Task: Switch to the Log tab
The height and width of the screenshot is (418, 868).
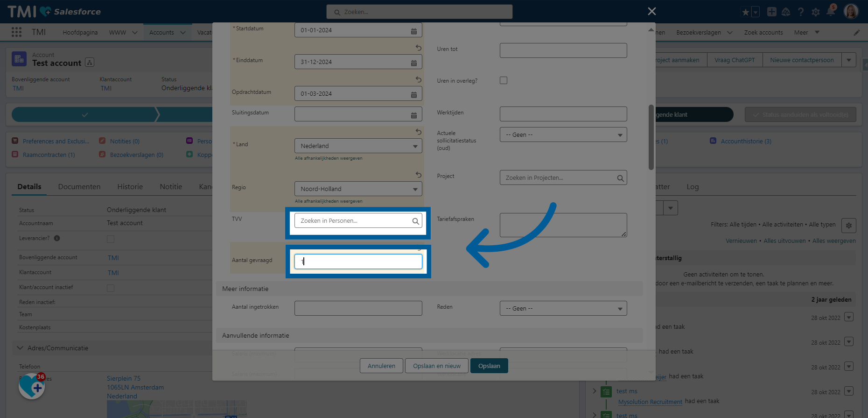Action: coord(693,187)
